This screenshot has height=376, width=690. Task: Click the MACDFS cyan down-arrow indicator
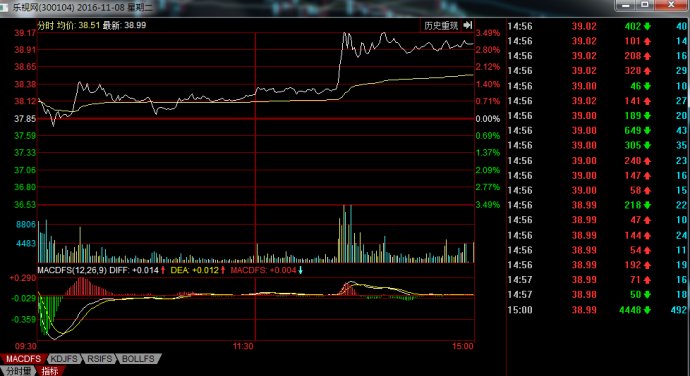pos(301,270)
